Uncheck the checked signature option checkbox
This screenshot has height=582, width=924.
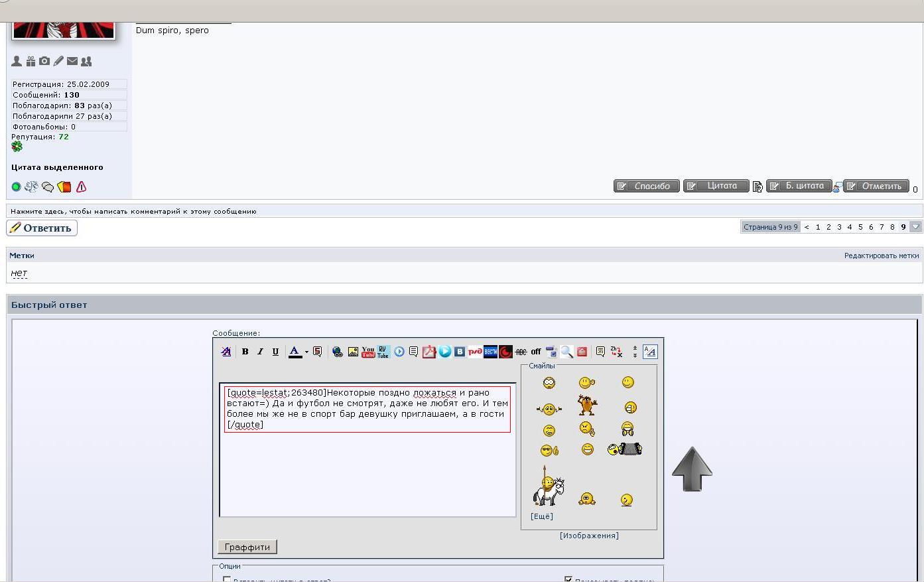[568, 579]
